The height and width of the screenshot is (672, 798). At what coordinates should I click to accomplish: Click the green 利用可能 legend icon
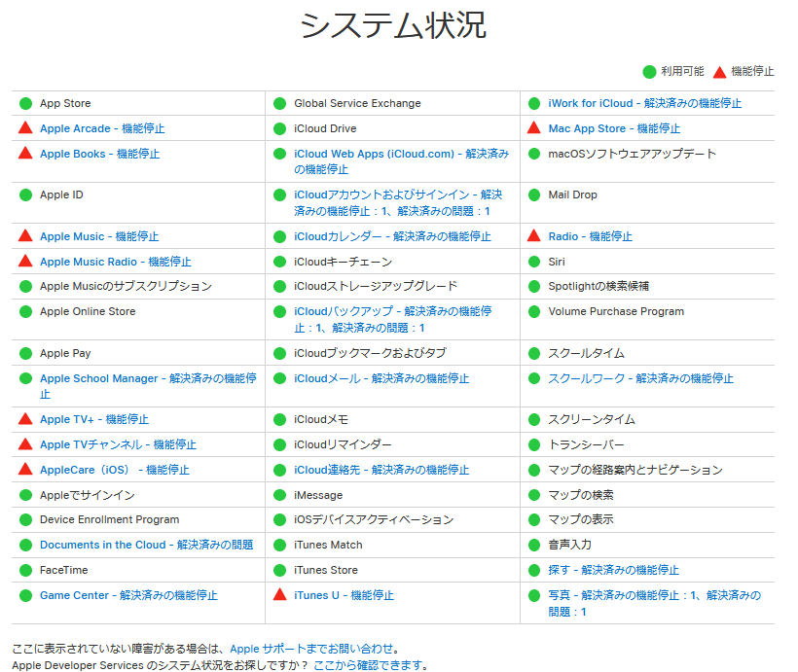coord(649,72)
